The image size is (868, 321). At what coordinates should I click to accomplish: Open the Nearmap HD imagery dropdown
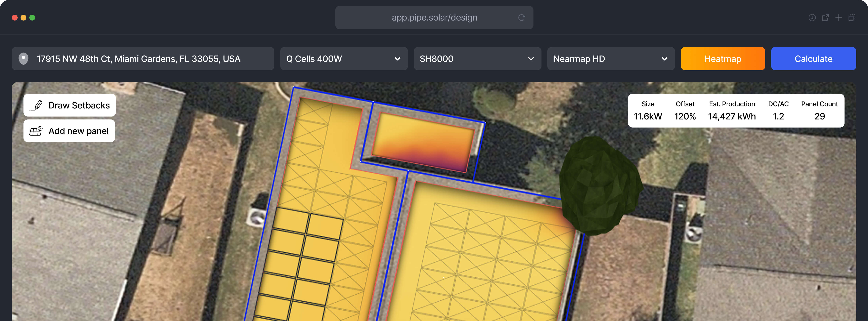(x=611, y=59)
